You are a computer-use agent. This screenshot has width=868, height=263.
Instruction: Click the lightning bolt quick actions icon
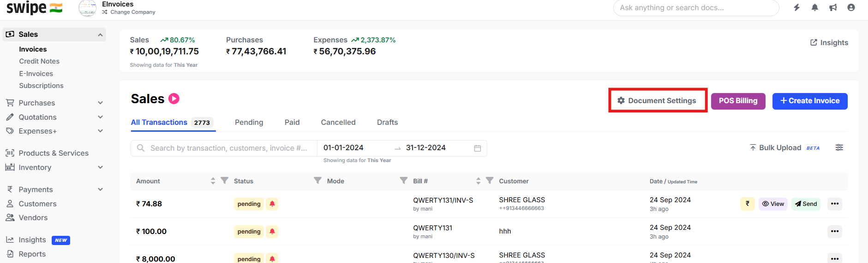click(x=796, y=7)
